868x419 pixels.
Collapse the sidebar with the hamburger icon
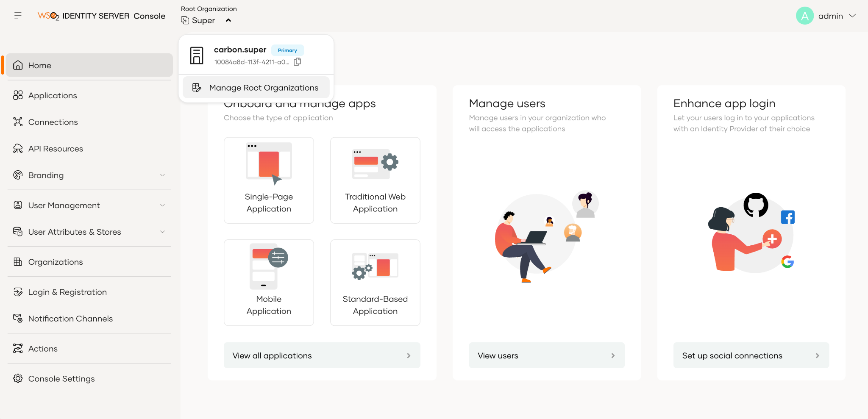(18, 16)
